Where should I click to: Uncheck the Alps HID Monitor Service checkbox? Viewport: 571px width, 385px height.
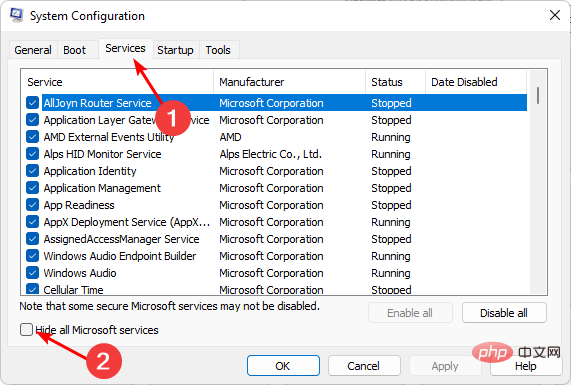click(32, 154)
